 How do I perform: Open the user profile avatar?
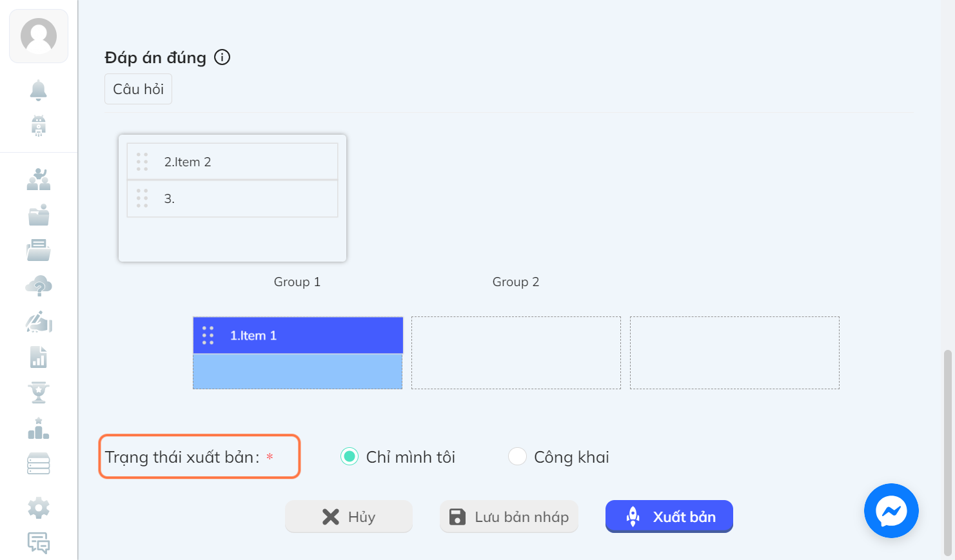[x=39, y=36]
